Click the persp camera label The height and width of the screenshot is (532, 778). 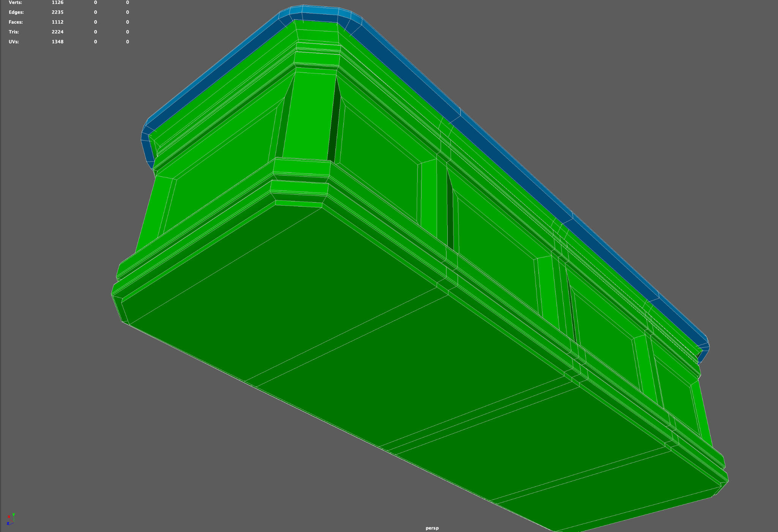[x=432, y=527]
